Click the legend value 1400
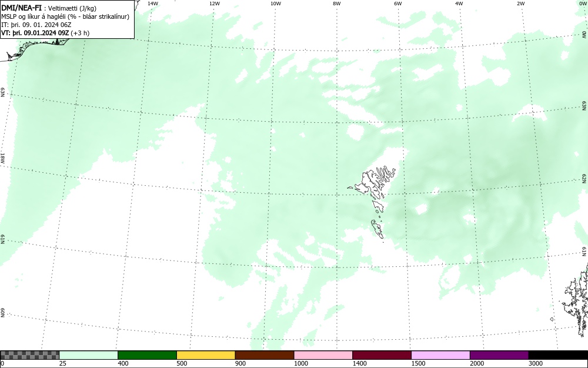The image size is (588, 368). pyautogui.click(x=360, y=363)
